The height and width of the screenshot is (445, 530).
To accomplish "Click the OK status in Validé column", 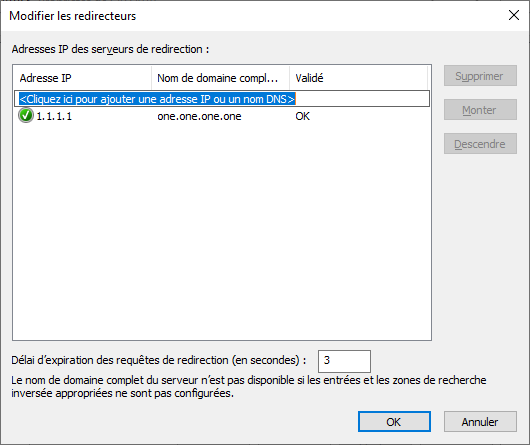I will click(303, 116).
